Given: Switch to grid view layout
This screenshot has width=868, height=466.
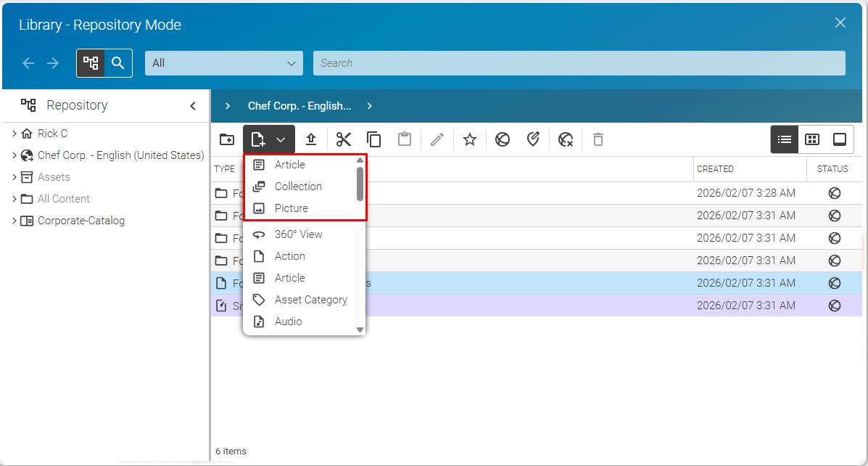Looking at the screenshot, I should [812, 139].
